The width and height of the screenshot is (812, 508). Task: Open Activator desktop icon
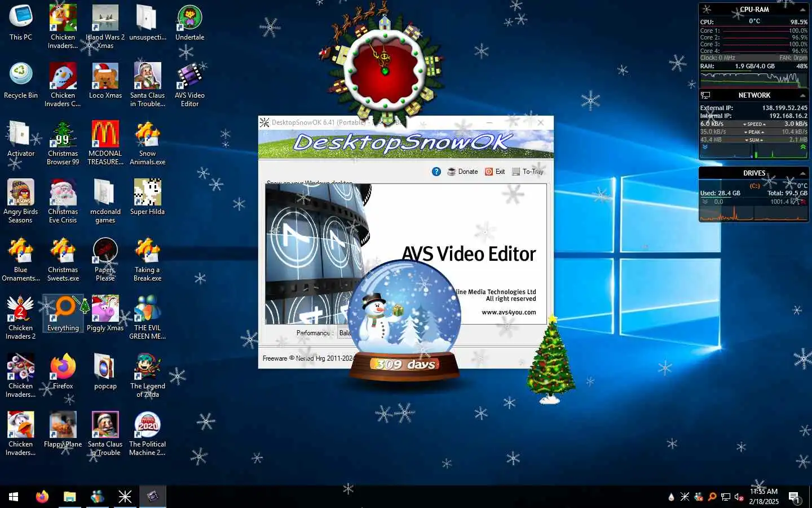(20, 139)
